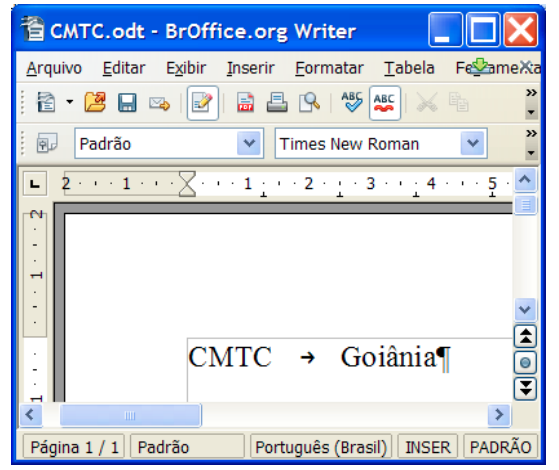
Task: Send document as e-mail icon
Action: click(159, 103)
